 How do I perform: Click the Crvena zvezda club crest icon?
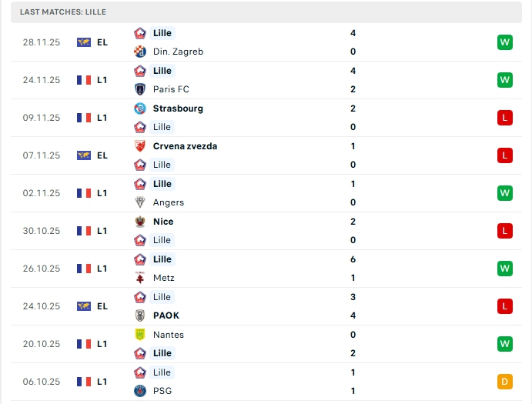coord(140,146)
